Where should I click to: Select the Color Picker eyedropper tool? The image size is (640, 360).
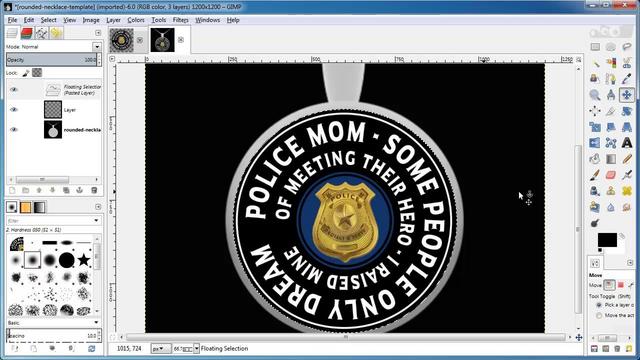[x=627, y=79]
